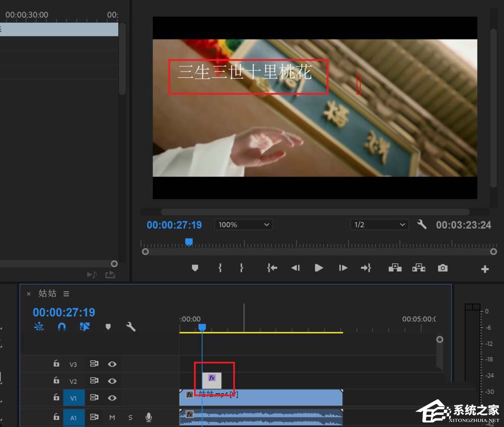Viewport: 504px width, 427px height.
Task: Switch to the 姑姑 sequence tab
Action: tap(48, 293)
